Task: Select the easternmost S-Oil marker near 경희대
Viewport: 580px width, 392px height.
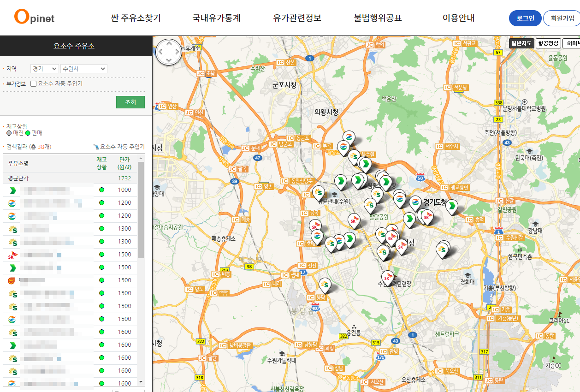Action: point(443,249)
